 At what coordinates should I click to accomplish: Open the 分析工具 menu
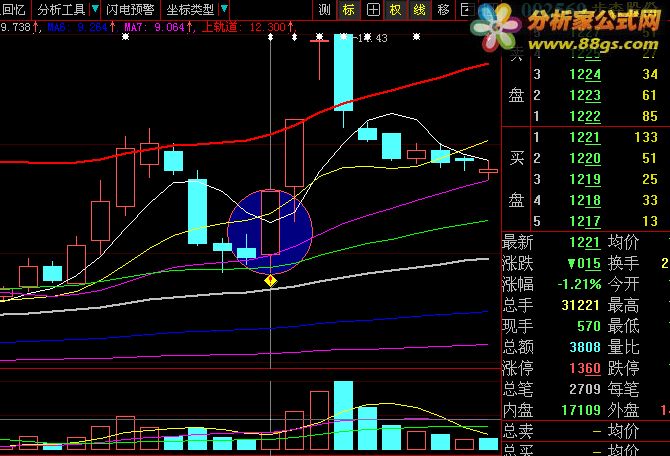pos(62,9)
